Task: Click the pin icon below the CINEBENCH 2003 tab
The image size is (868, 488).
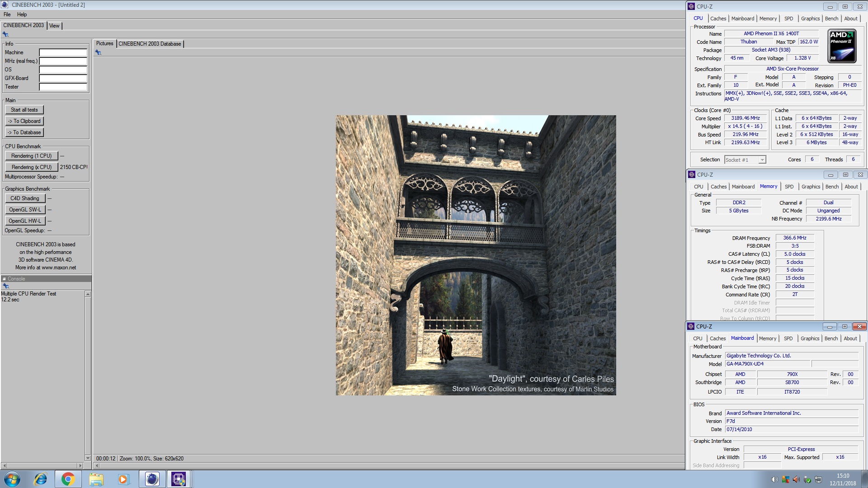Action: (x=5, y=34)
